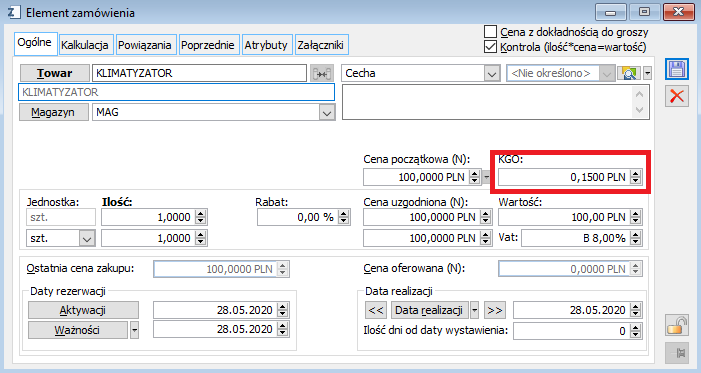This screenshot has width=701, height=373.
Task: Expand the Magazyn MAG dropdown
Action: (x=327, y=113)
